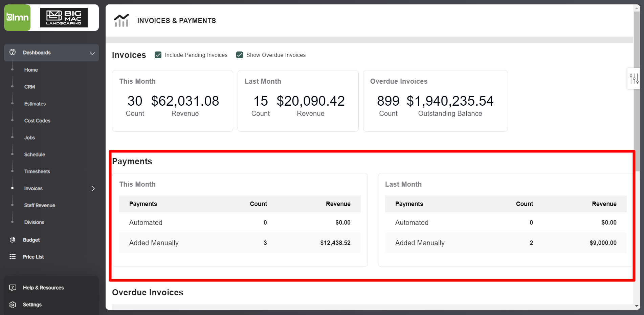Click the scrollbar down arrow
The image size is (644, 315).
(x=637, y=306)
